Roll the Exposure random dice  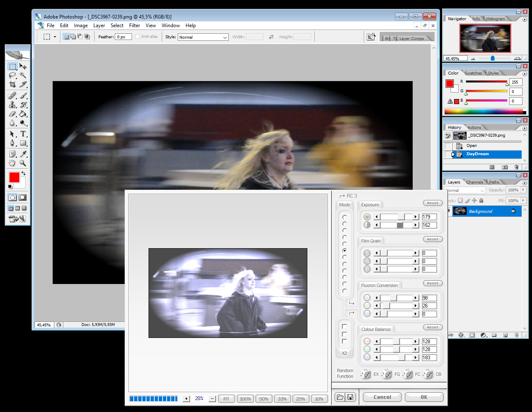(x=366, y=374)
